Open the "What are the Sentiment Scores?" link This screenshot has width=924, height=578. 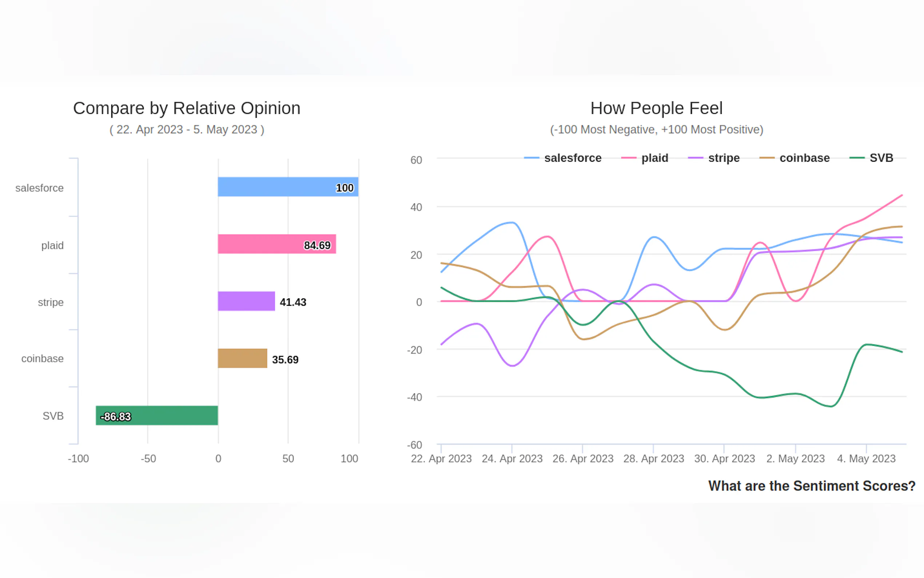pos(811,486)
